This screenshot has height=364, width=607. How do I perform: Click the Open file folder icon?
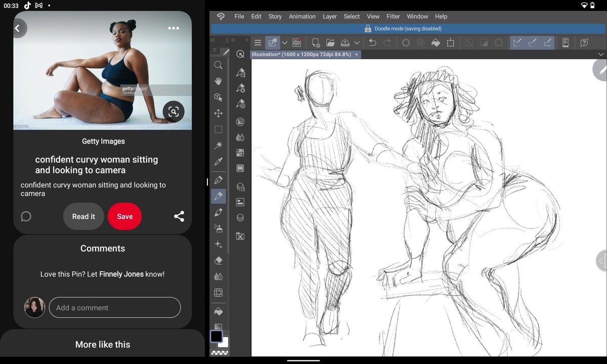coord(330,43)
